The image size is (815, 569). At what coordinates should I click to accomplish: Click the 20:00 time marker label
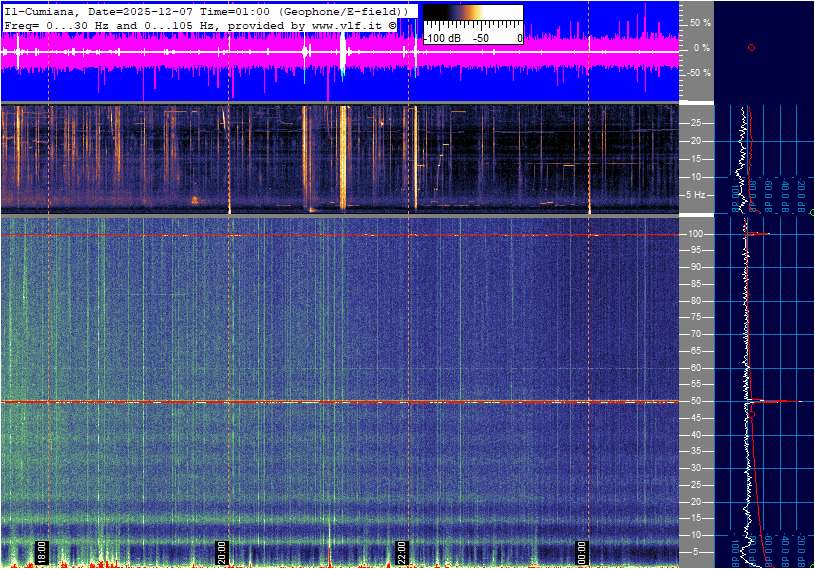[x=223, y=552]
